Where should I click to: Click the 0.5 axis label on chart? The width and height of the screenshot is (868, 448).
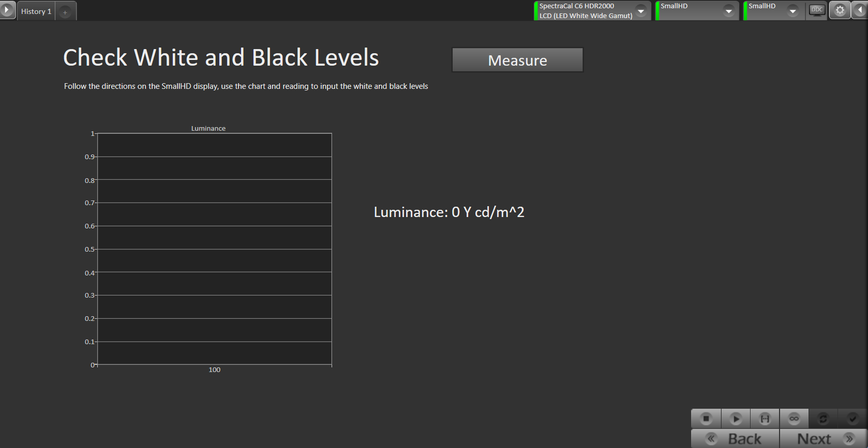89,249
